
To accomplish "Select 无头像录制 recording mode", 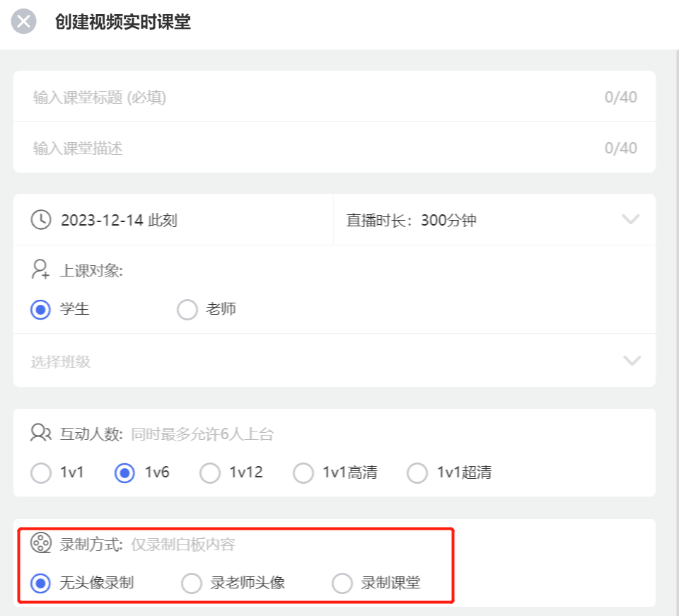I will tap(41, 583).
